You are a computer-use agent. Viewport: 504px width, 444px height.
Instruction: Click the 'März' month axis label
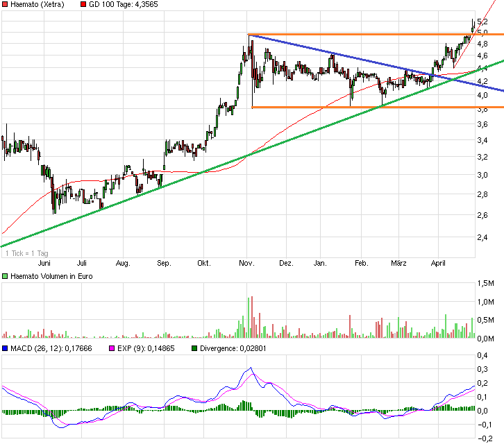pyautogui.click(x=398, y=264)
